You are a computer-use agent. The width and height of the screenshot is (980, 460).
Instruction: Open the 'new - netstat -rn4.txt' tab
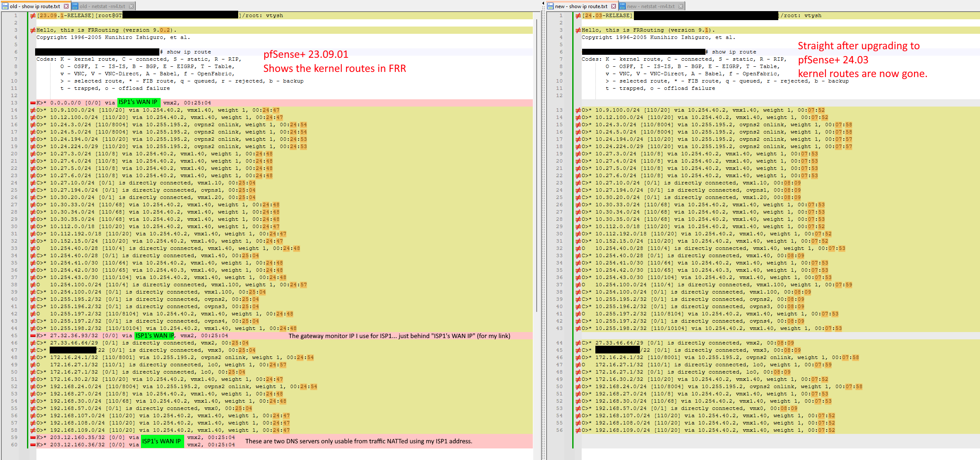point(650,6)
